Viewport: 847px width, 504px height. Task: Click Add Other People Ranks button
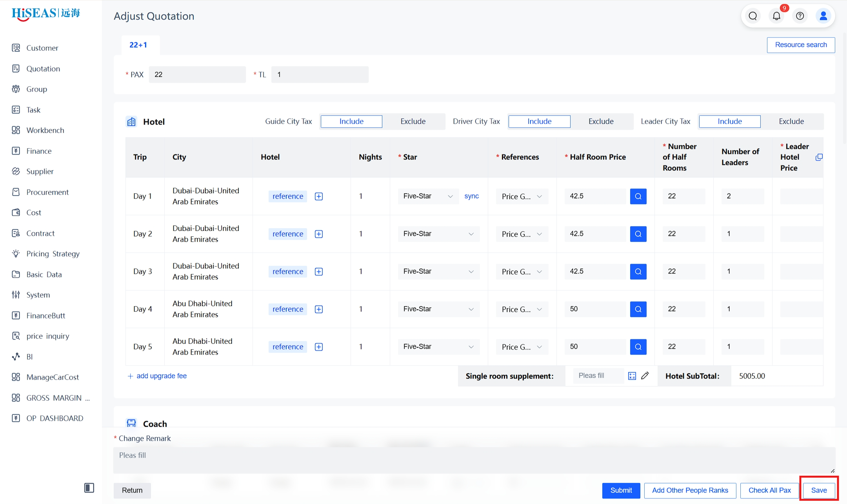click(x=690, y=490)
